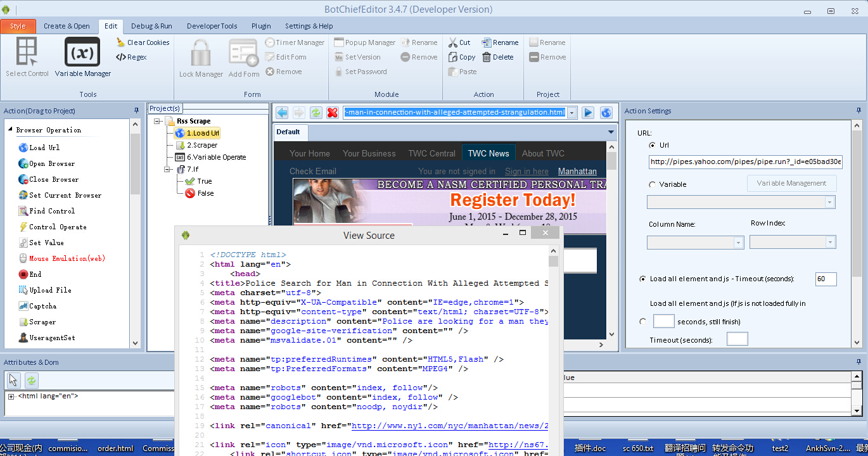Click the blue go/play navigation button

[x=588, y=113]
